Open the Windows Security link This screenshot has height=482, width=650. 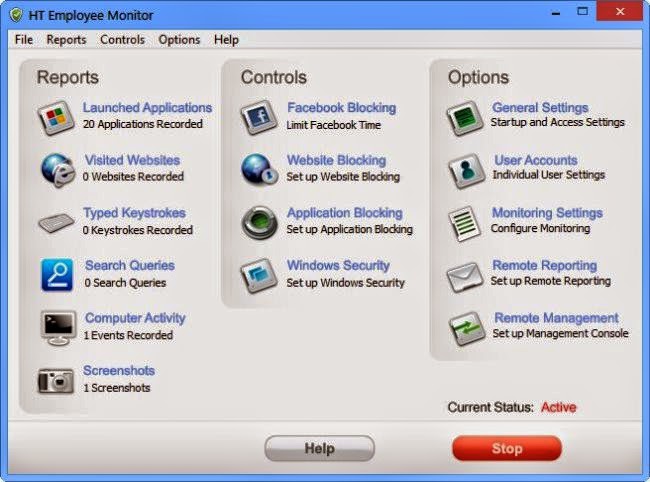coord(338,265)
